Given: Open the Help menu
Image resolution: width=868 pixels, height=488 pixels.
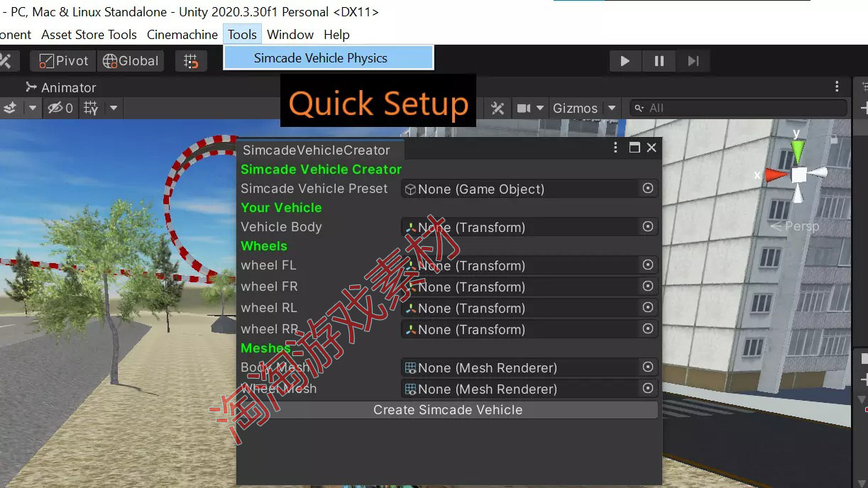Looking at the screenshot, I should point(336,34).
